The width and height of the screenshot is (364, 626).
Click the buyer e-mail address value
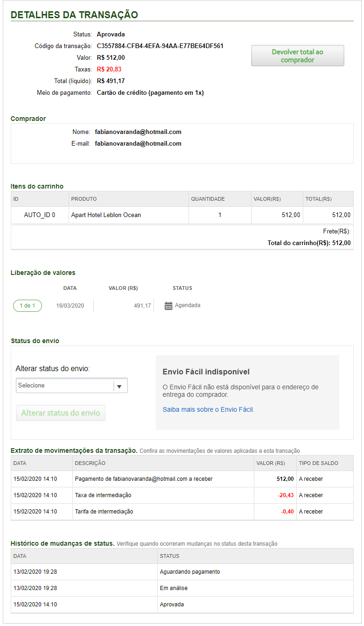pos(138,143)
